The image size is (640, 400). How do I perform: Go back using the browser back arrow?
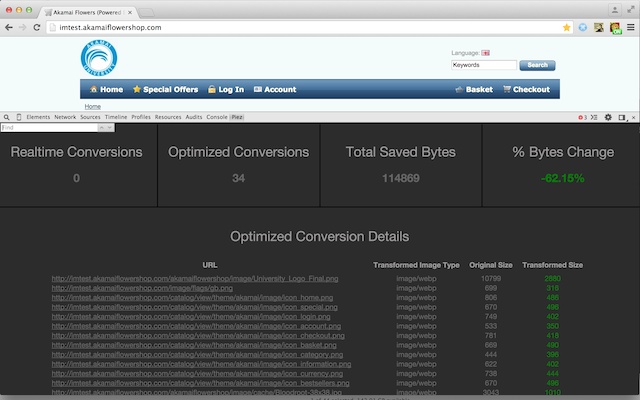pyautogui.click(x=9, y=27)
